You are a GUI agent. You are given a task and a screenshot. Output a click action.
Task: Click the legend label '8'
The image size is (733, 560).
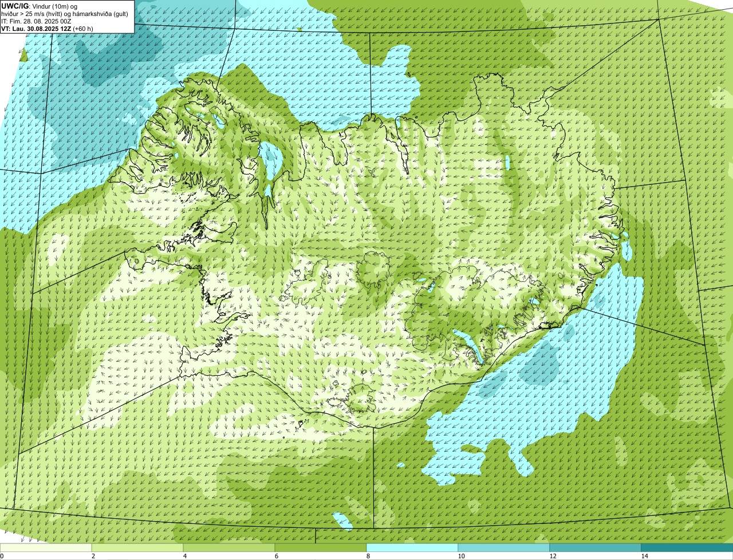coord(368,556)
